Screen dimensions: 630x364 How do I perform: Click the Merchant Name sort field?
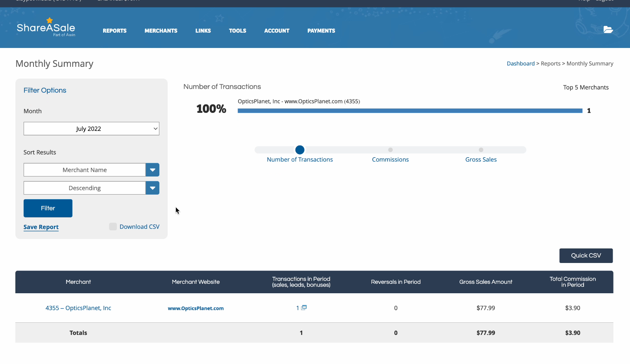click(x=85, y=170)
